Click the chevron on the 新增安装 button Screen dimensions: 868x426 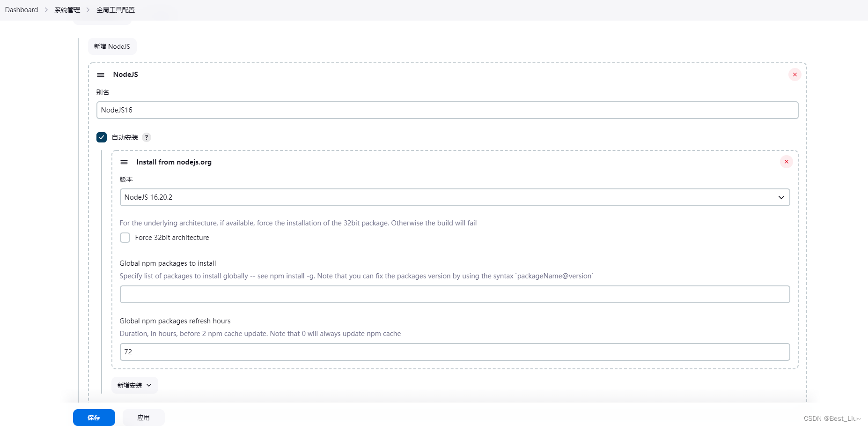pos(148,385)
